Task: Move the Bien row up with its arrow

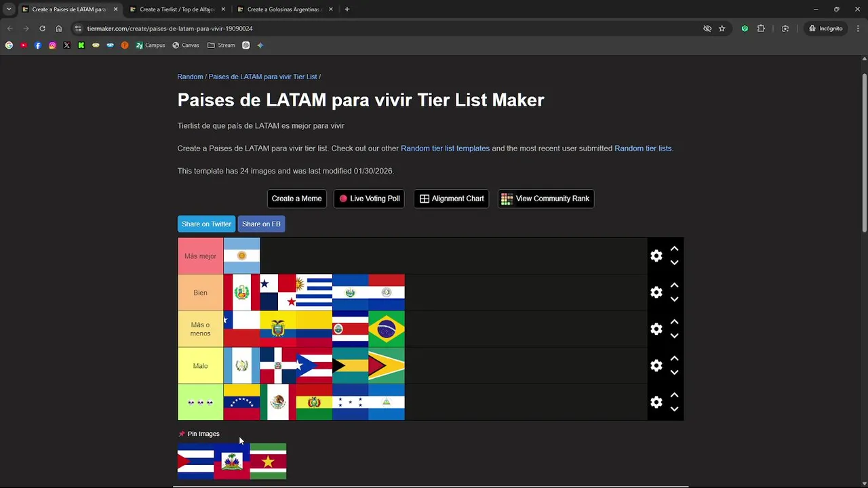Action: [x=674, y=285]
